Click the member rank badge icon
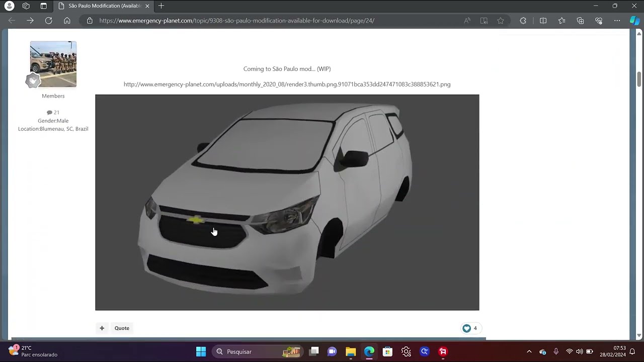Viewport: 644px width, 362px height. pos(33,80)
